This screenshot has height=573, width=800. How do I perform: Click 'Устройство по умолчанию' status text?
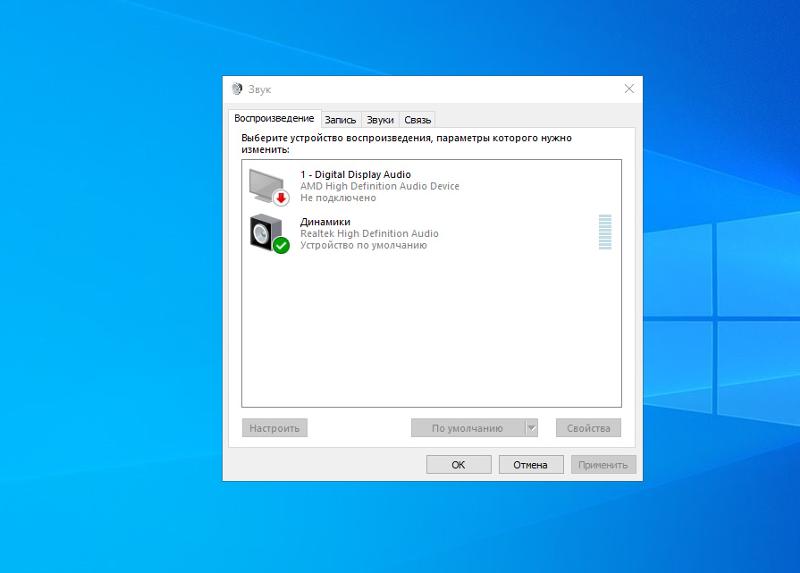(363, 245)
